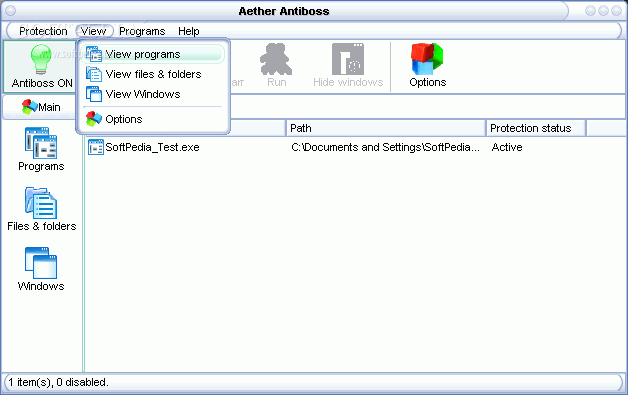Open the Help menu
Image resolution: width=628 pixels, height=395 pixels.
[x=189, y=31]
